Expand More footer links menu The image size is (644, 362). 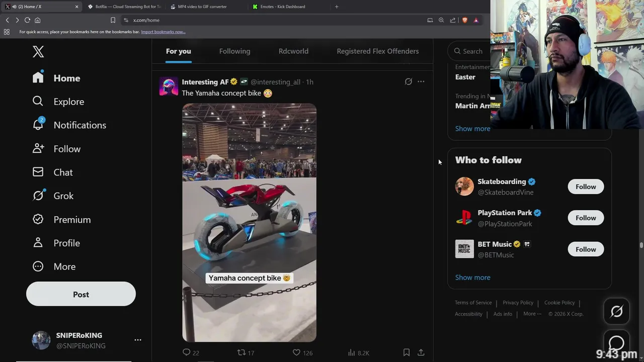coord(532,314)
